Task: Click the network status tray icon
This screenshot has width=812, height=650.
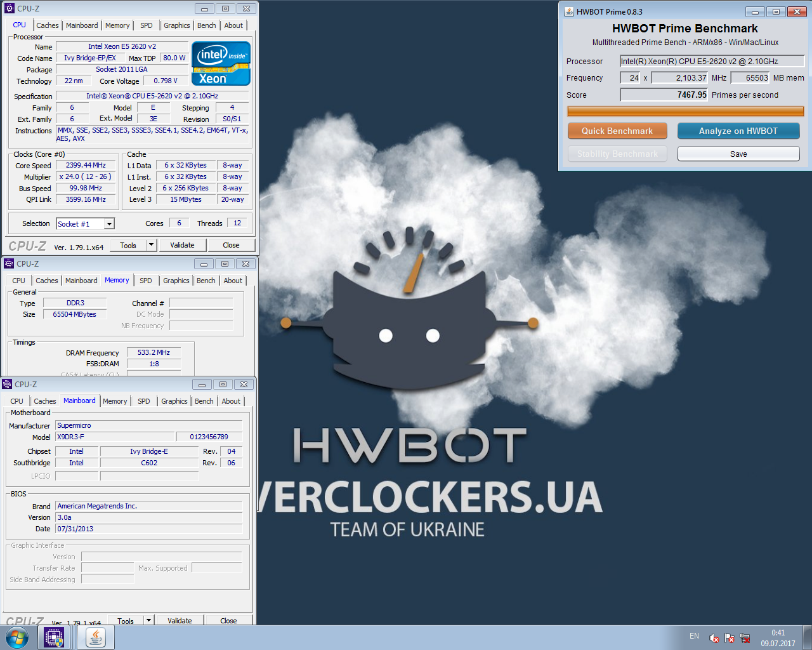Action: tap(745, 638)
